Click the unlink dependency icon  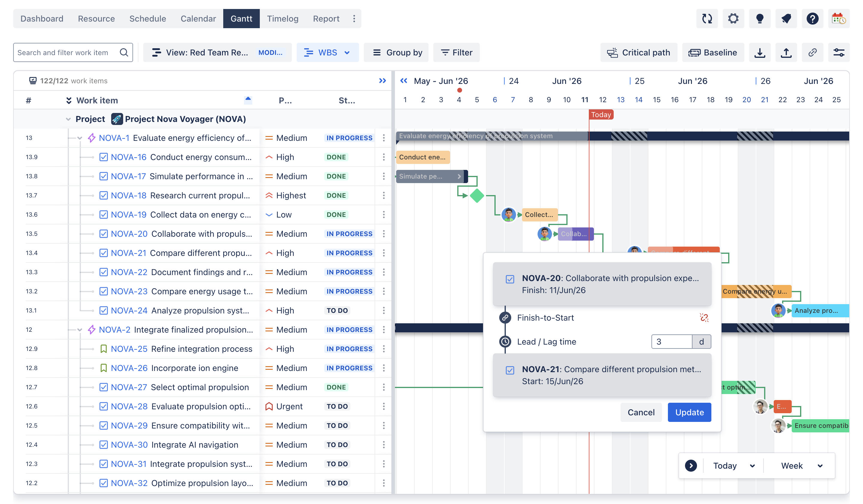click(704, 317)
